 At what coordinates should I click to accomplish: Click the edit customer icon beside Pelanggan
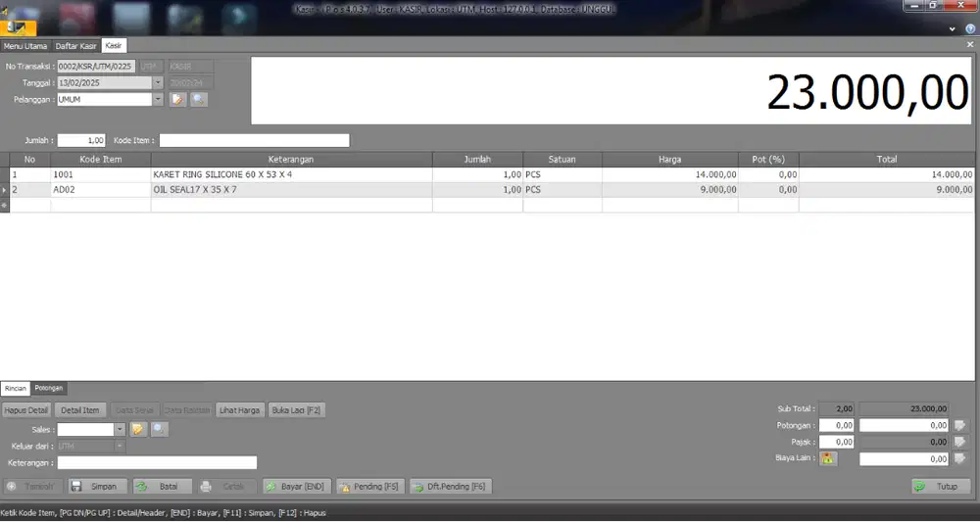pos(177,99)
